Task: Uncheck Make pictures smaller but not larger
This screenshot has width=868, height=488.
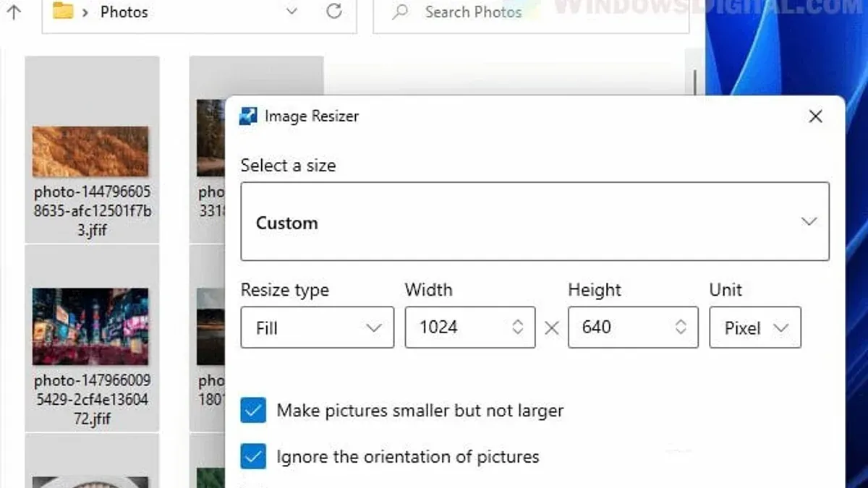Action: coord(253,411)
